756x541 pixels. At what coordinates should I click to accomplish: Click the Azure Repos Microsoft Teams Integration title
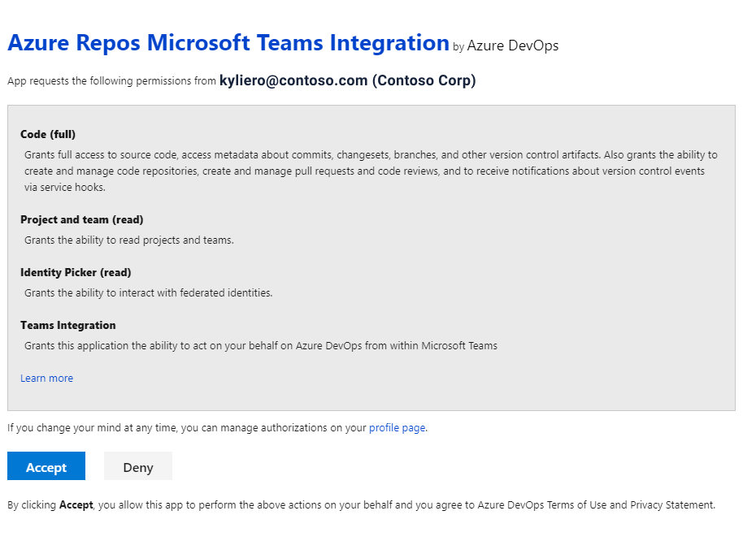click(228, 42)
